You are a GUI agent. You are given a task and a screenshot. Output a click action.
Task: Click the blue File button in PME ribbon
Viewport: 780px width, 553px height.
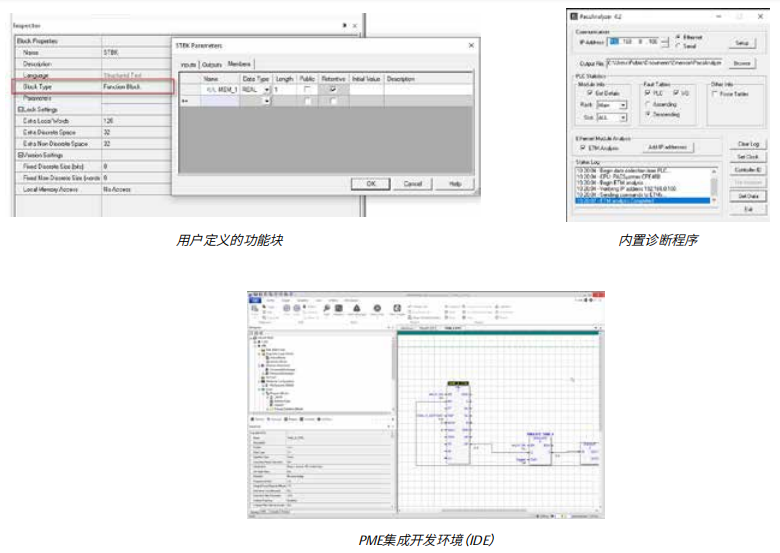click(x=255, y=299)
